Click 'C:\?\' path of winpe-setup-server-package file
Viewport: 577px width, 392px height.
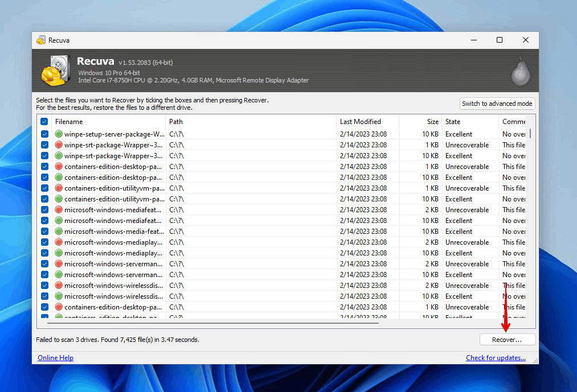tap(177, 134)
